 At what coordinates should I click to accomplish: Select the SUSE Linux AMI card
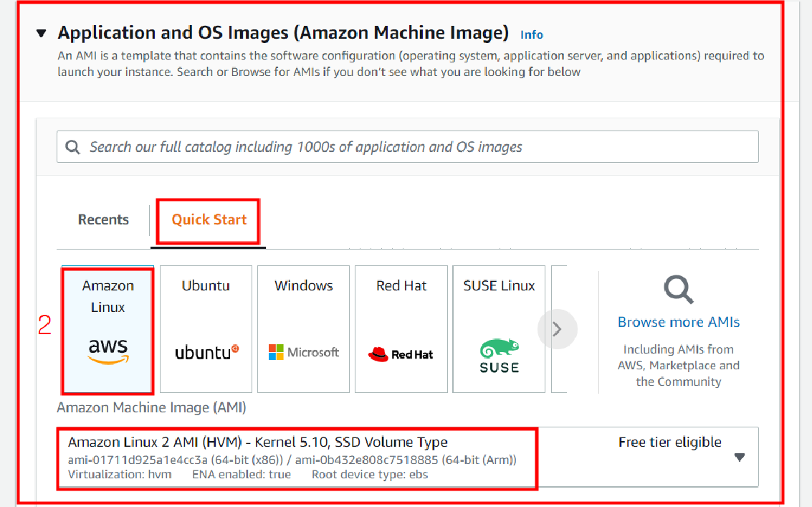click(499, 329)
